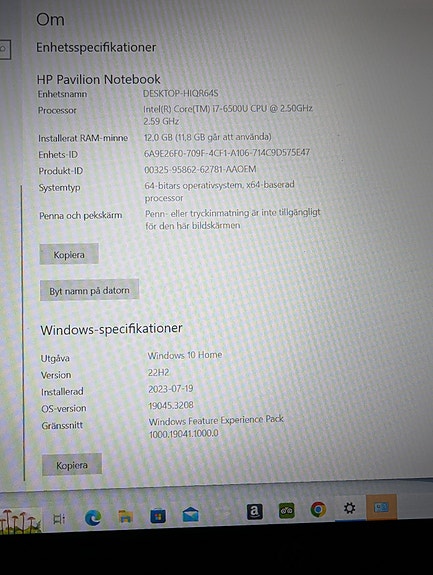The height and width of the screenshot is (575, 433).
Task: Launch Microsoft Store from the taskbar
Action: [x=158, y=516]
